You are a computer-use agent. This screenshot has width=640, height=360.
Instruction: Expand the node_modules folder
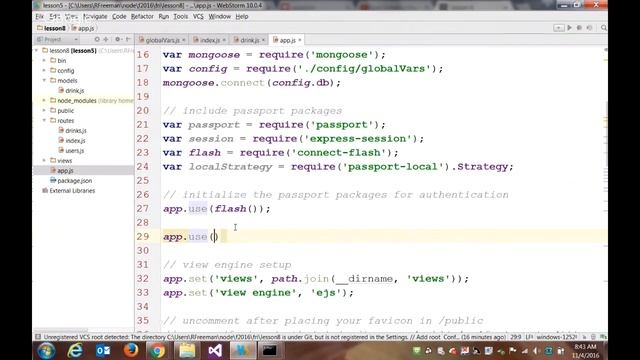(x=44, y=100)
